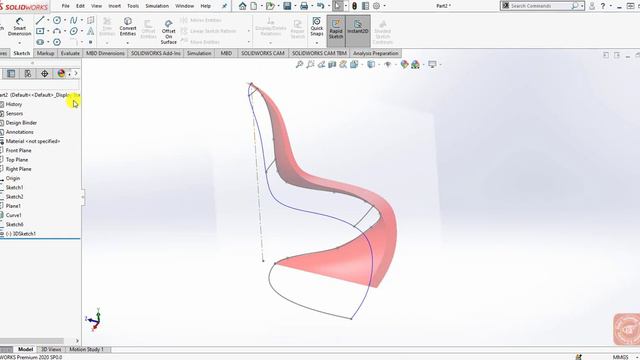The height and width of the screenshot is (360, 640).
Task: Switch to the SOLIDWORKS Add-Ins tab
Action: click(x=156, y=53)
